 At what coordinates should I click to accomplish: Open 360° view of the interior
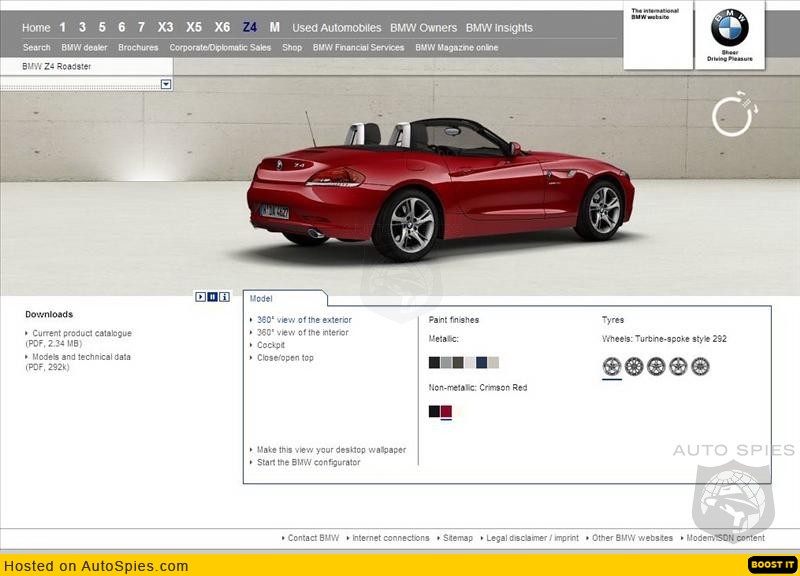(x=302, y=333)
